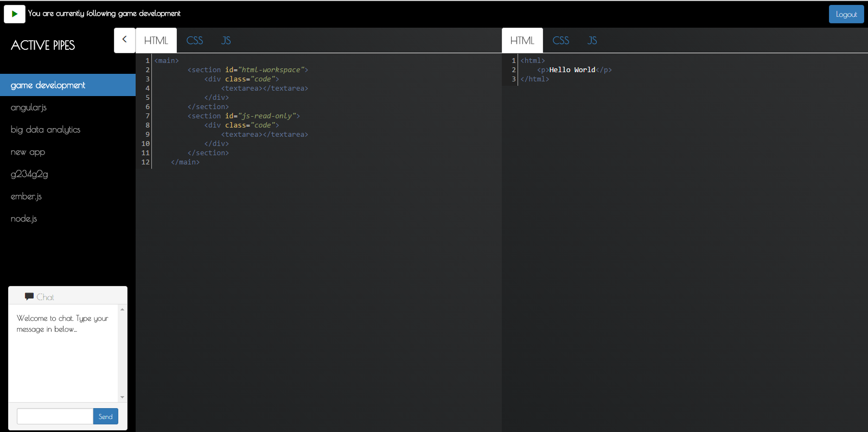Click the green play icon in header

tap(15, 14)
